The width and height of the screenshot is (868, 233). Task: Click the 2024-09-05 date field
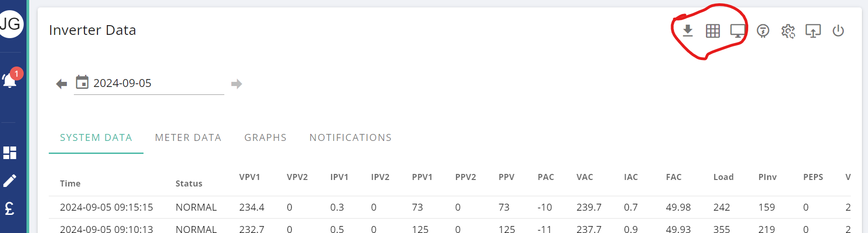(149, 83)
